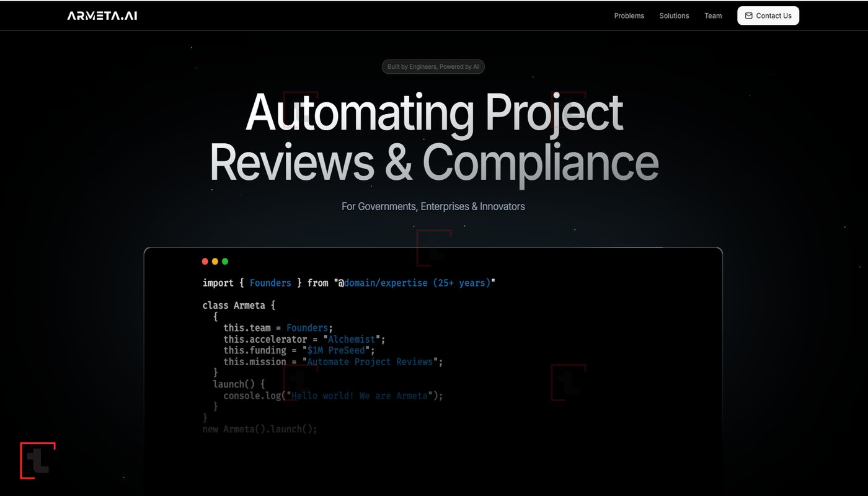Click the "For Governments, Enterprises & Innovators" subtitle
Screen dimensions: 868x496
[x=433, y=206]
